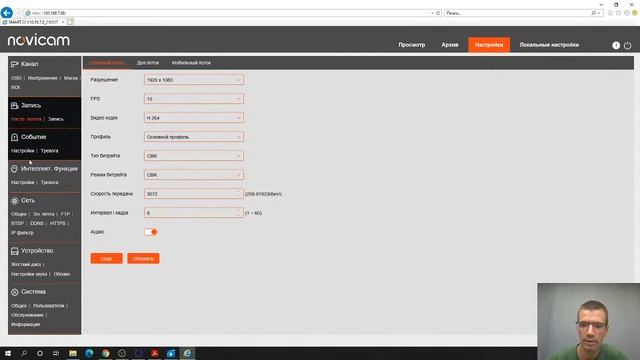Toggle the Аудио switch
640x360 pixels.
pyautogui.click(x=151, y=232)
